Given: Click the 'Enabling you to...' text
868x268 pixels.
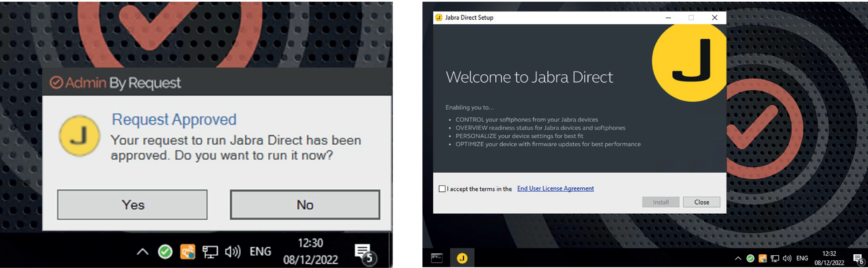Looking at the screenshot, I should coord(470,107).
